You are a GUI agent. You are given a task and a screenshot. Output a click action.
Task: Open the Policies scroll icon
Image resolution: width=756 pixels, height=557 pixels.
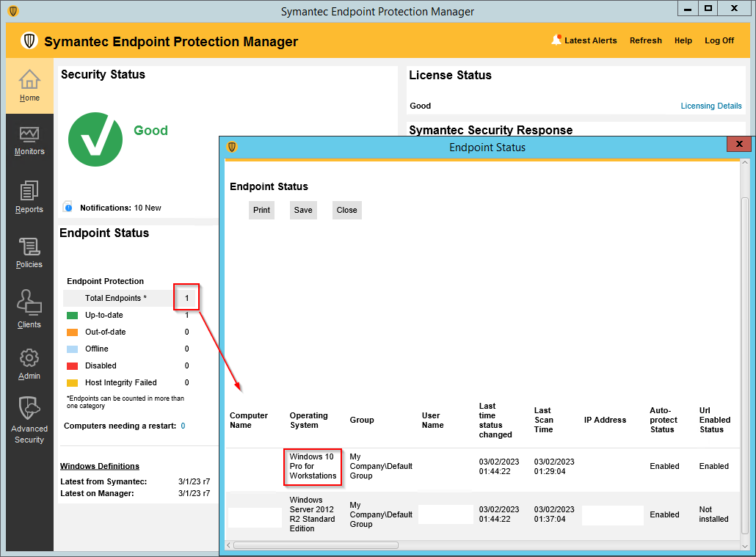point(29,247)
